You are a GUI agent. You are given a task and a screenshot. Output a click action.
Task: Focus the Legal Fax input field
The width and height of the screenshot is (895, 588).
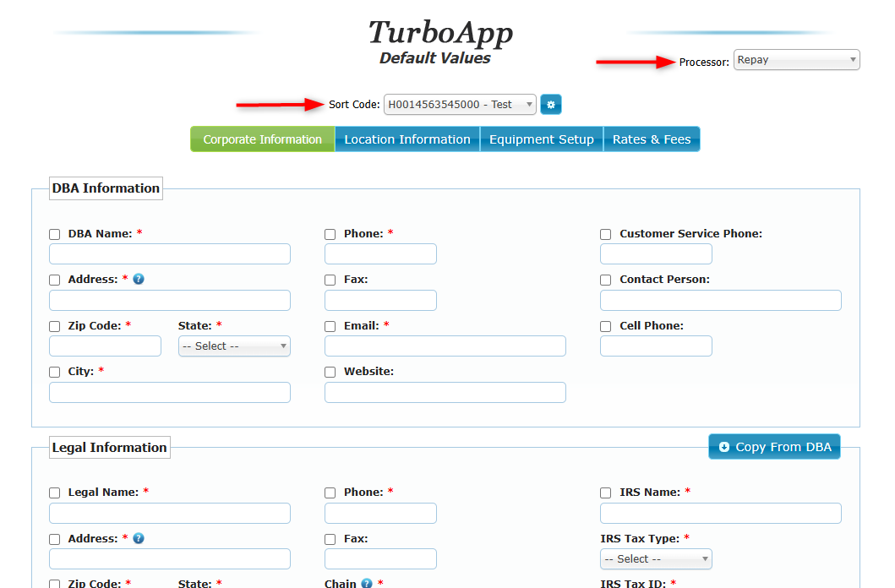coord(380,559)
